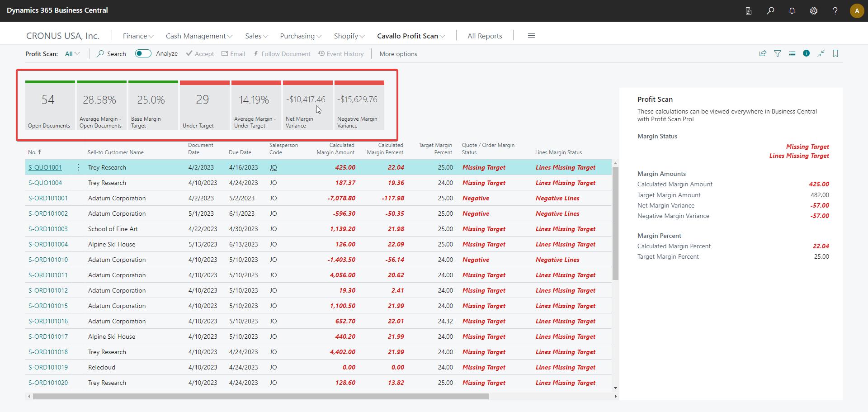Open the help question mark

(835, 10)
